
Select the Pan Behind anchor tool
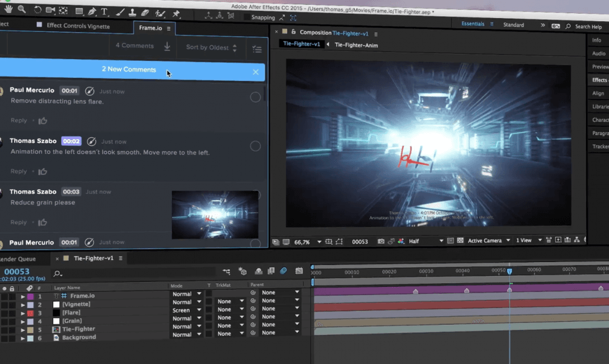coord(63,11)
